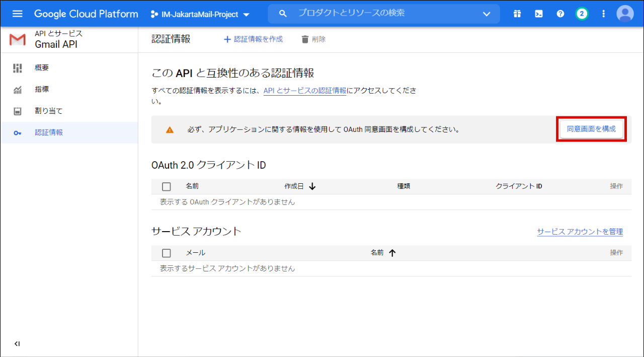Open 概要 in the sidebar
Image resolution: width=644 pixels, height=357 pixels.
(x=42, y=68)
